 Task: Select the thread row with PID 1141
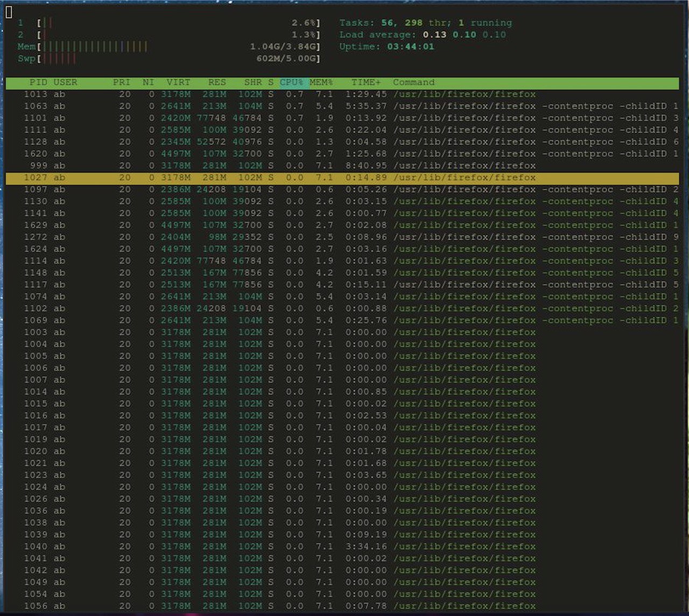point(342,213)
